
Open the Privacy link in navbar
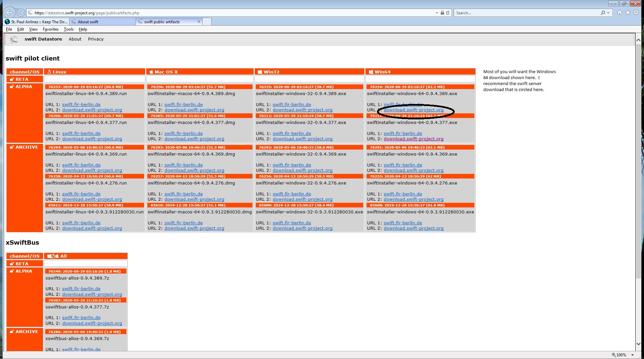pyautogui.click(x=96, y=39)
